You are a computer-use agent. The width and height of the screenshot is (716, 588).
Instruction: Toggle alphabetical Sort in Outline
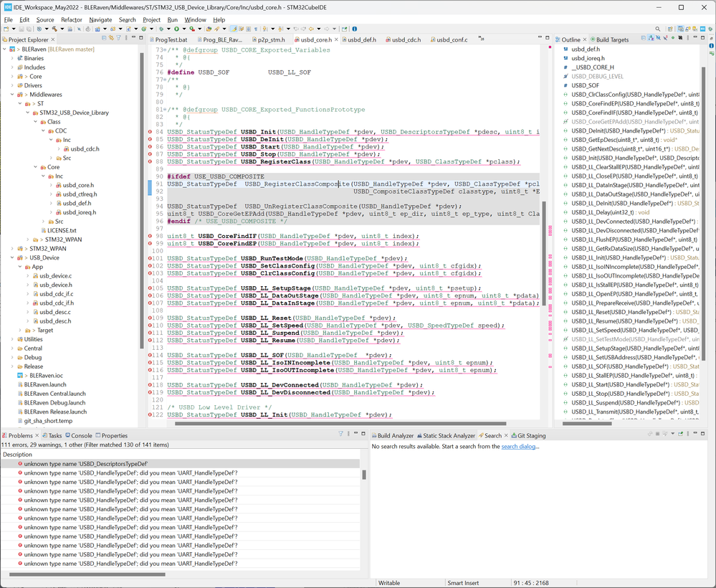[x=651, y=38]
